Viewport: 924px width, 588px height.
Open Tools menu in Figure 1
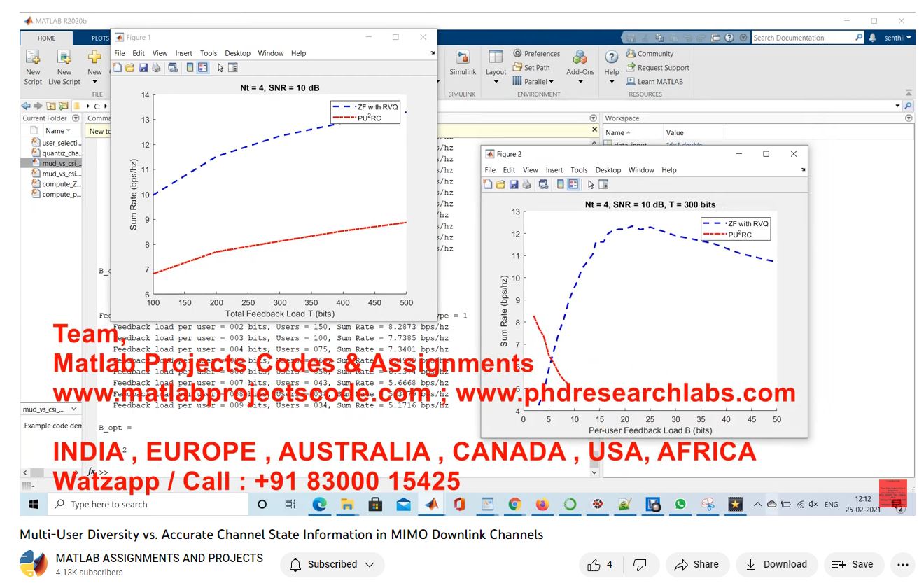pos(209,53)
